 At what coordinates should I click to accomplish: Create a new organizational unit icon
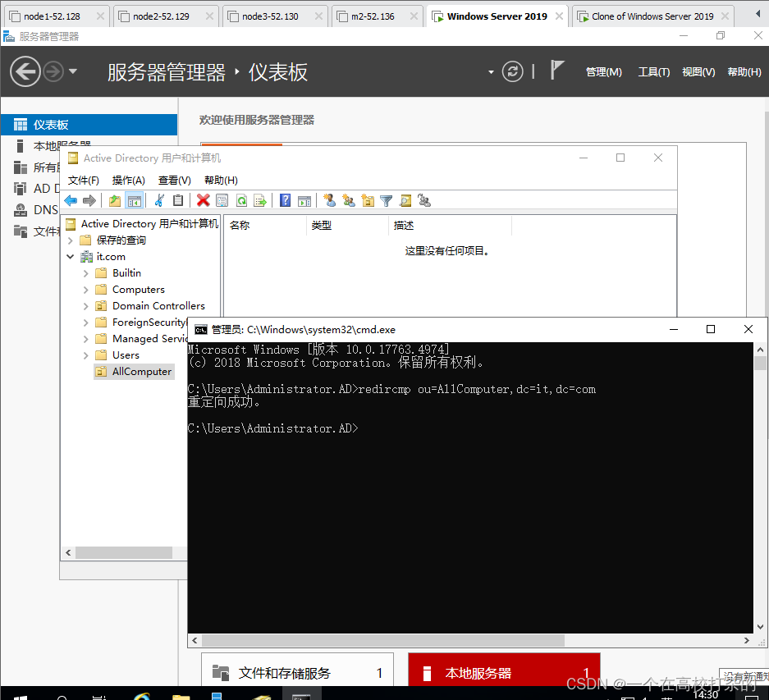point(368,200)
